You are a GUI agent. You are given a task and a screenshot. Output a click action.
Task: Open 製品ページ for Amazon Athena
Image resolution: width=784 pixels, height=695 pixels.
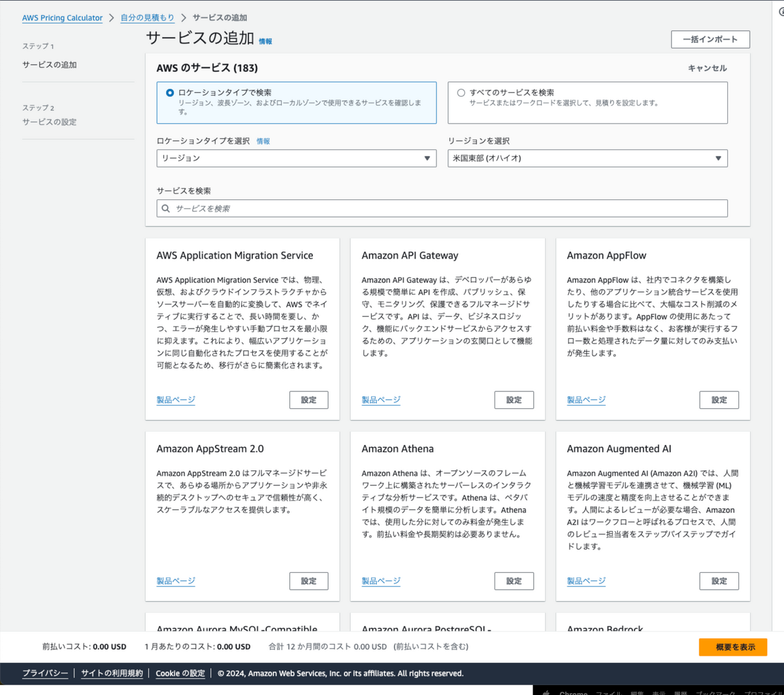381,581
